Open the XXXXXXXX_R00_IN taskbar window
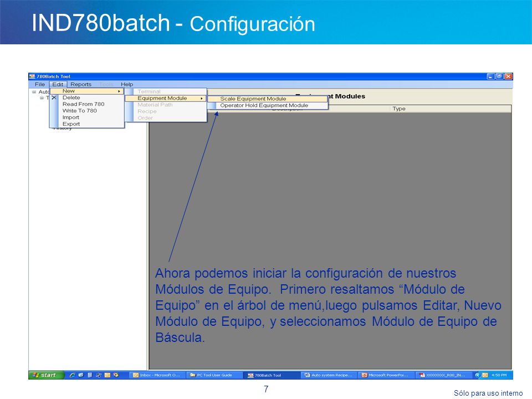532x399 pixels. (x=443, y=375)
